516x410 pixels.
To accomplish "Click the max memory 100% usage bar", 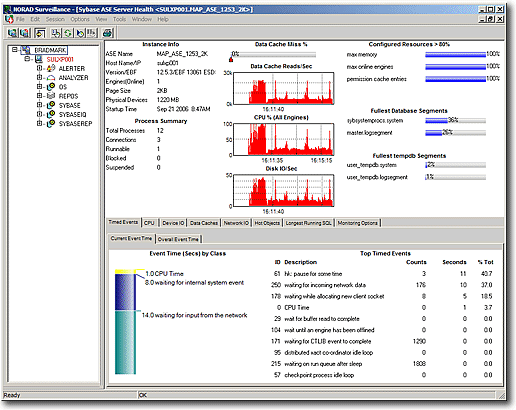I will 455,54.
